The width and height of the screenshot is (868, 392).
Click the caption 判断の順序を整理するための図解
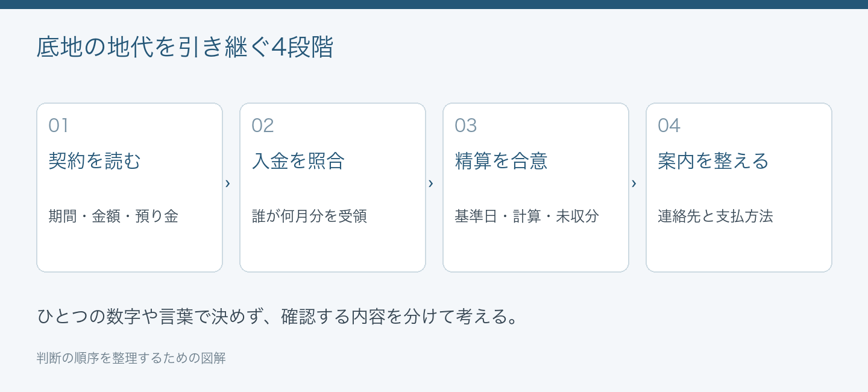click(x=131, y=358)
